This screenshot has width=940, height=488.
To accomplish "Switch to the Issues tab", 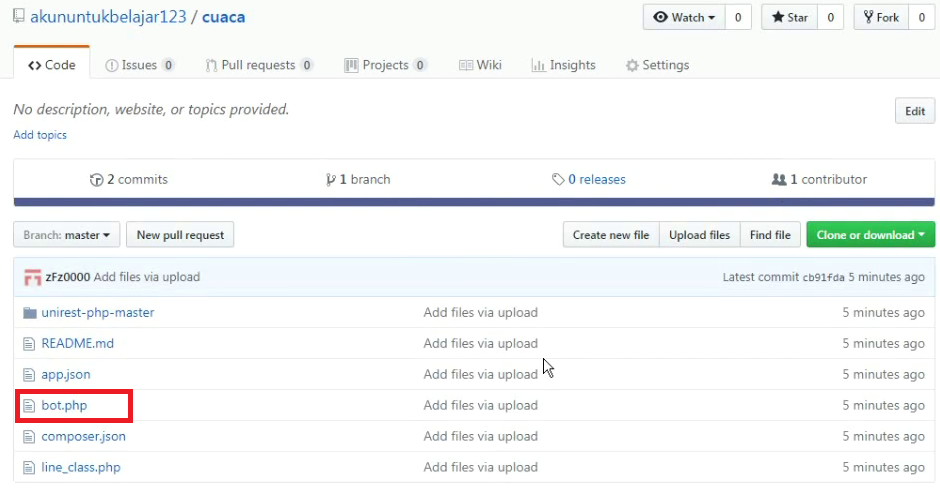I will (x=139, y=65).
